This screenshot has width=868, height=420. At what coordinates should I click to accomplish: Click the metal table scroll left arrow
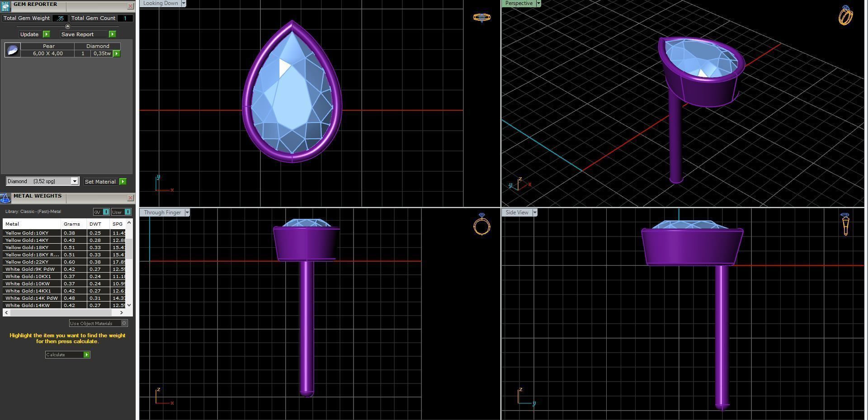(6, 312)
